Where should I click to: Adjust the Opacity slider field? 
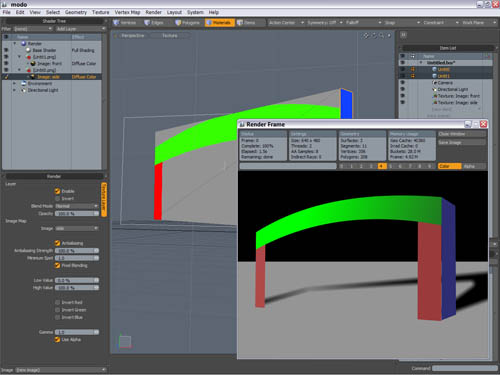point(77,214)
